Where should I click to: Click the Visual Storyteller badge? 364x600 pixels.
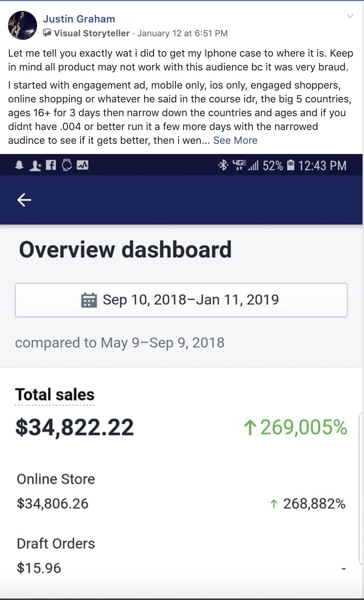(86, 33)
